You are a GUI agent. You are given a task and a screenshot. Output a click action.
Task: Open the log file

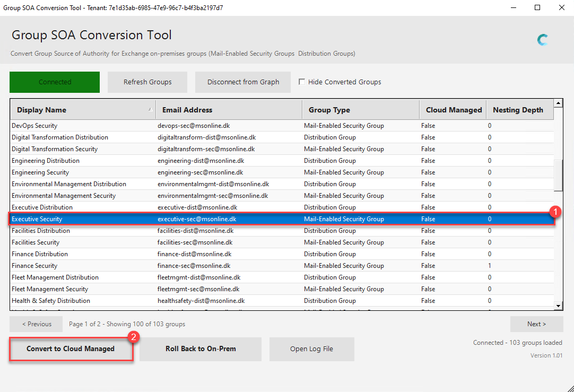coord(311,349)
